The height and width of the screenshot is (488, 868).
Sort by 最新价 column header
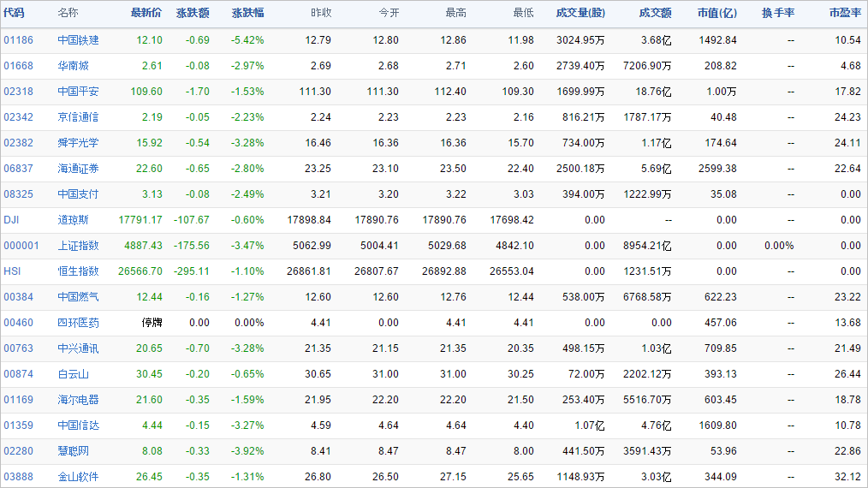[x=146, y=13]
